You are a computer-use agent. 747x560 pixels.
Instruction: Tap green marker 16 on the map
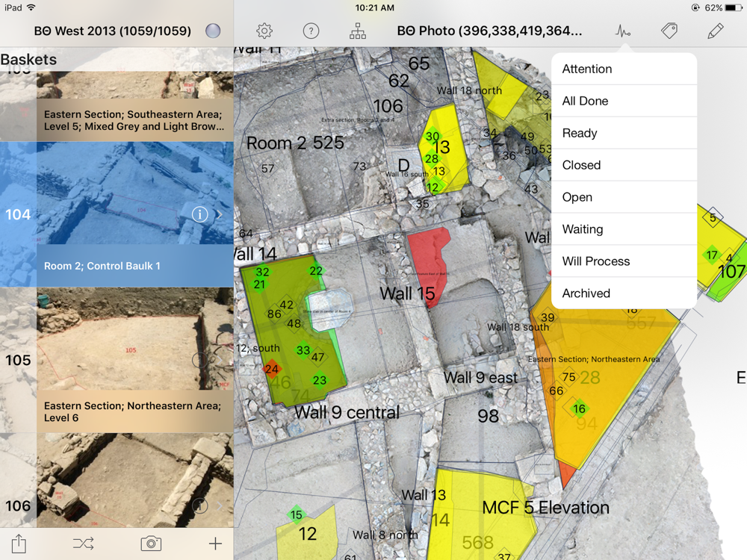tap(580, 408)
